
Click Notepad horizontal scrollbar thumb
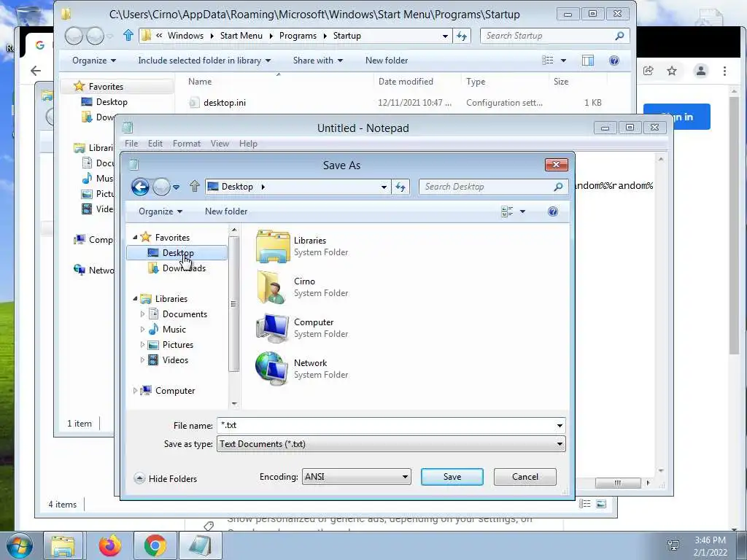click(x=617, y=483)
